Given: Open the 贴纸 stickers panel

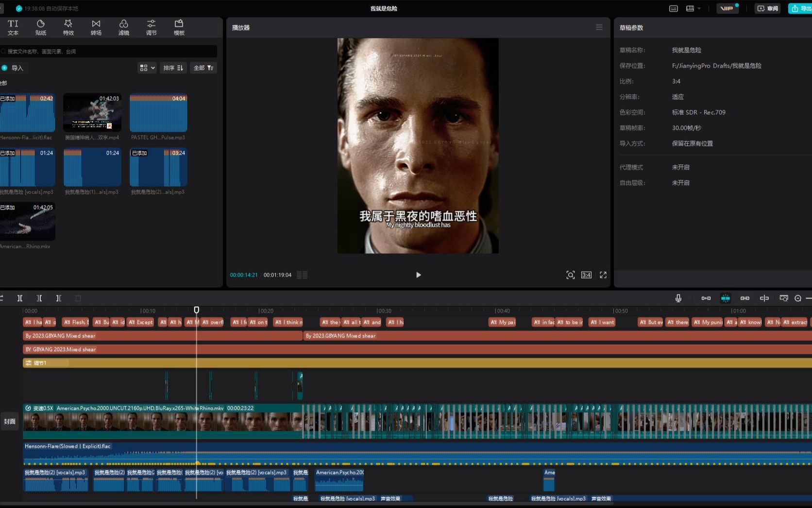Looking at the screenshot, I should point(41,27).
